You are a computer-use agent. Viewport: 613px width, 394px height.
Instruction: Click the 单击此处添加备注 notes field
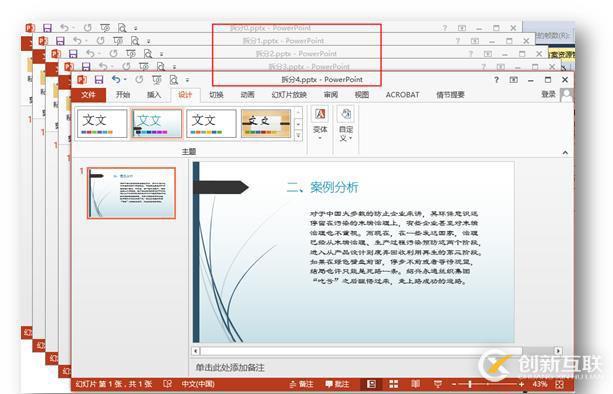(229, 367)
